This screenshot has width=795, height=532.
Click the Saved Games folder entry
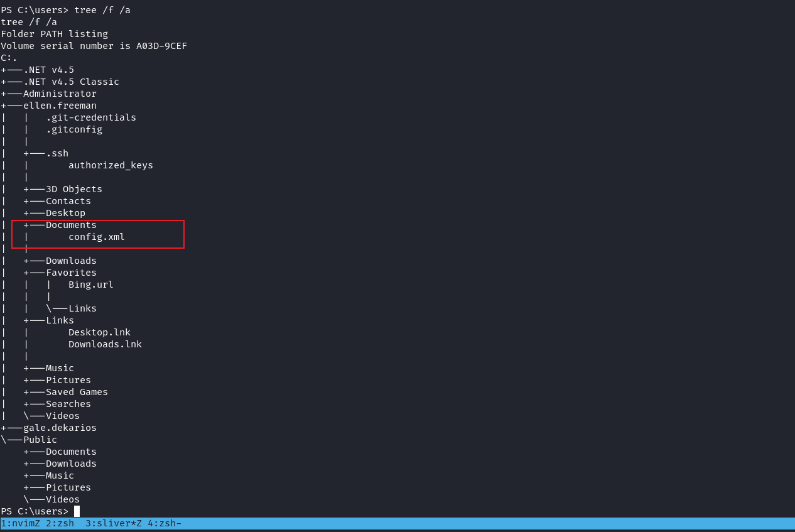77,391
